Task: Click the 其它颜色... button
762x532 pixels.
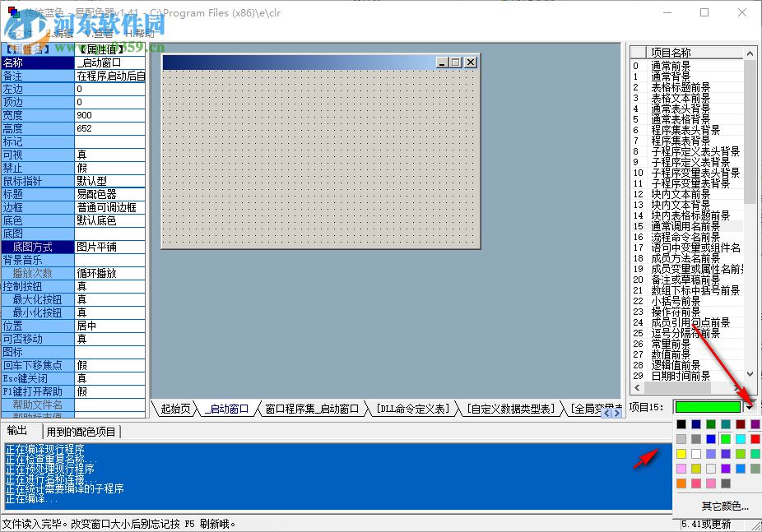Action: pyautogui.click(x=724, y=506)
